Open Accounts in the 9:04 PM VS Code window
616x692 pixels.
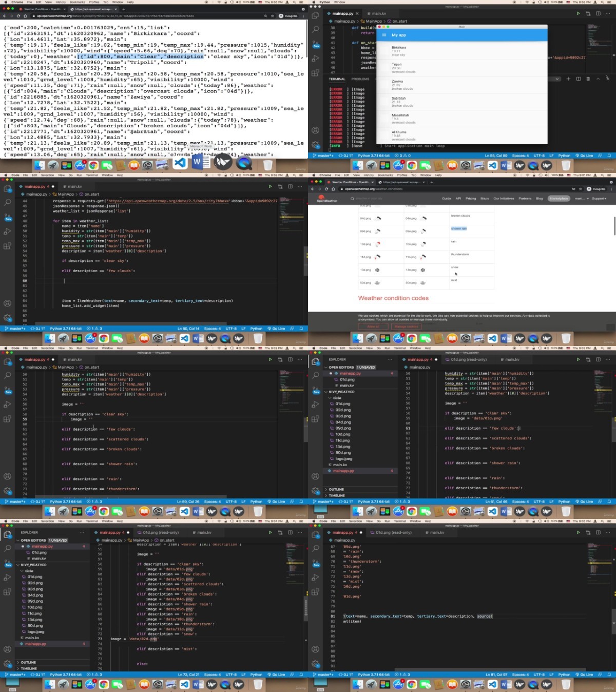click(7, 649)
